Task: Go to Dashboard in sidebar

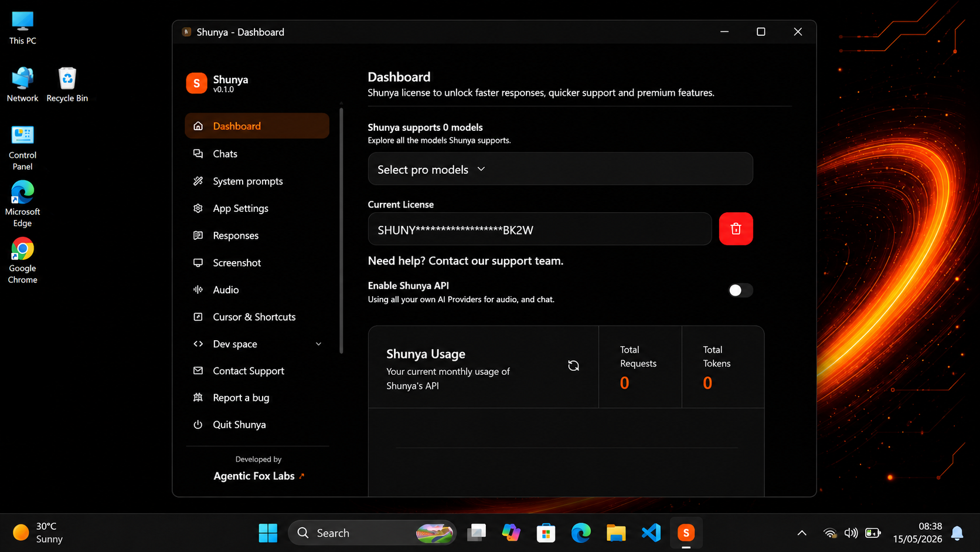Action: [x=257, y=126]
